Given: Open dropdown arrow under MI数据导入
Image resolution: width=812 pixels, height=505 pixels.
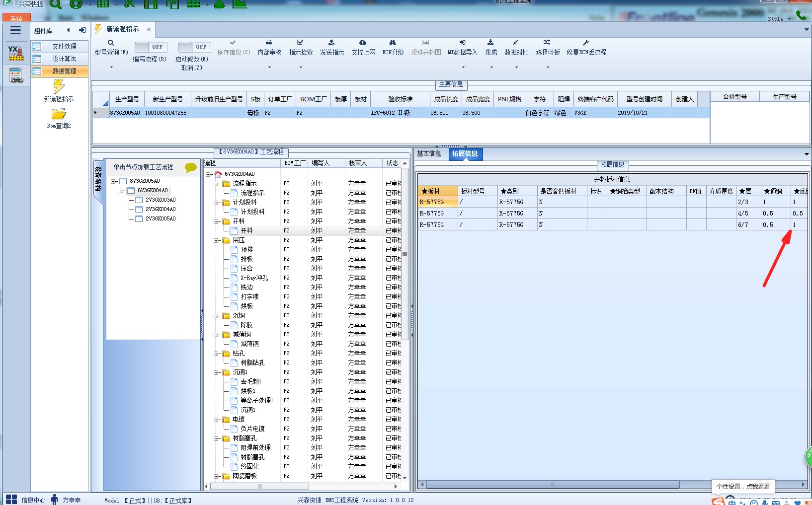Looking at the screenshot, I should (463, 68).
